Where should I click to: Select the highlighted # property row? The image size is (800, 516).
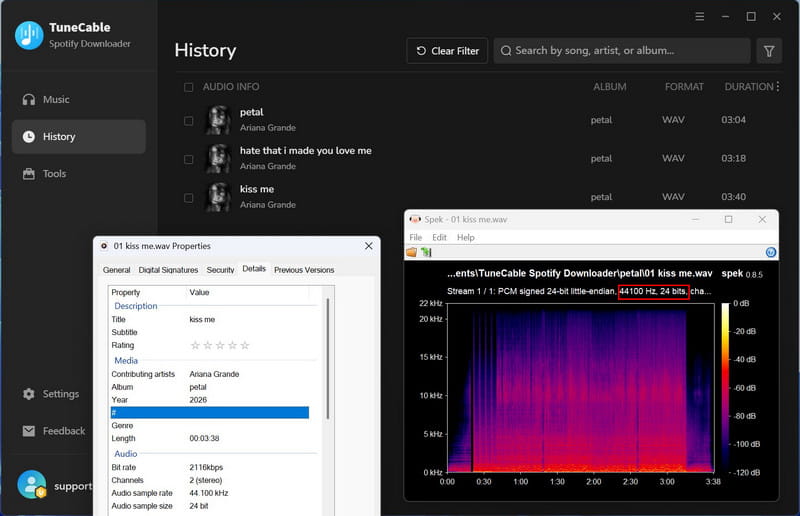coord(210,412)
